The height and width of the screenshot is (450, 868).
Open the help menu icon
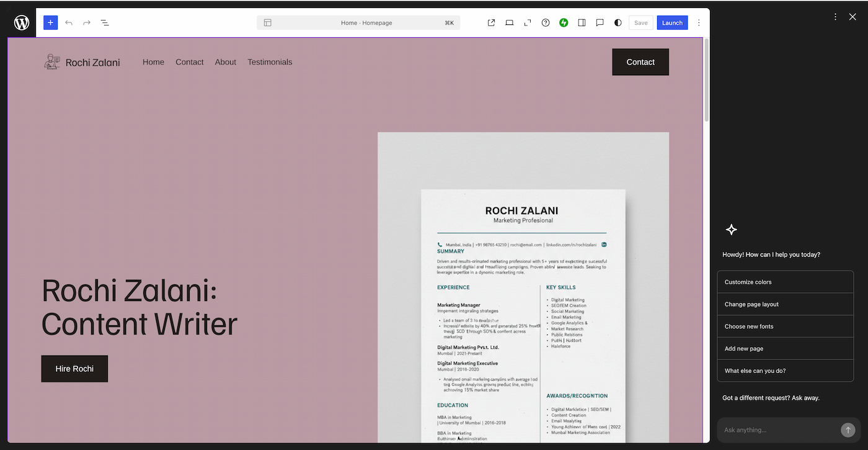coord(545,22)
